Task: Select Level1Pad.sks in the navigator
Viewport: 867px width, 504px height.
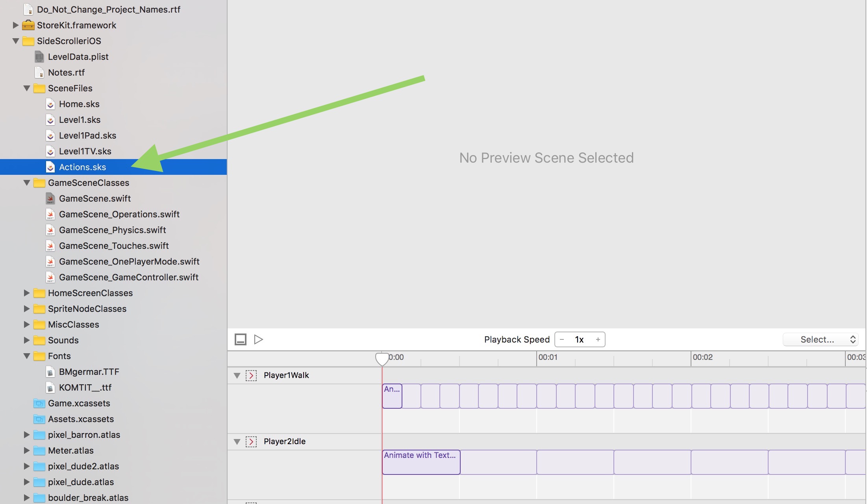Action: click(87, 135)
